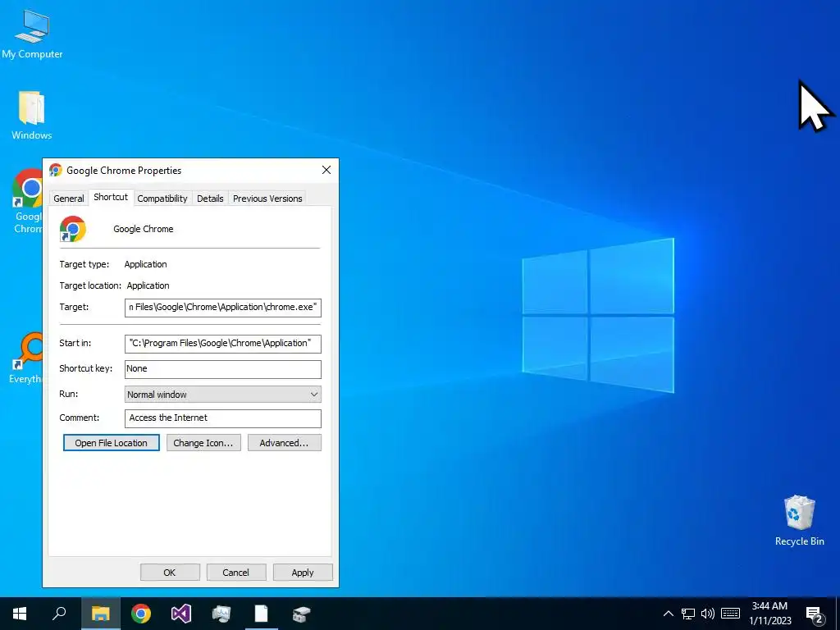The image size is (840, 630).
Task: Show hidden system tray icons
Action: pyautogui.click(x=668, y=614)
